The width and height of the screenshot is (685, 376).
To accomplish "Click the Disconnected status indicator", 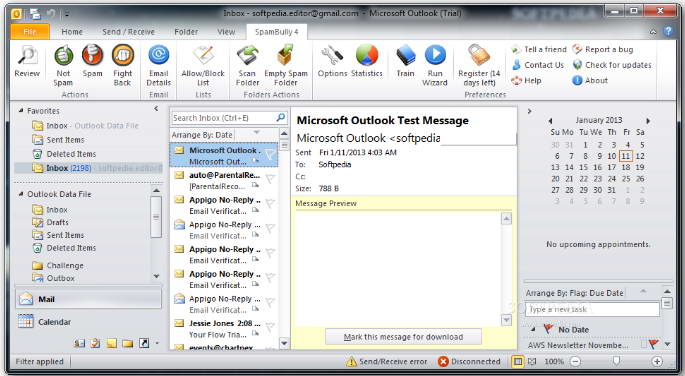I will tap(469, 362).
